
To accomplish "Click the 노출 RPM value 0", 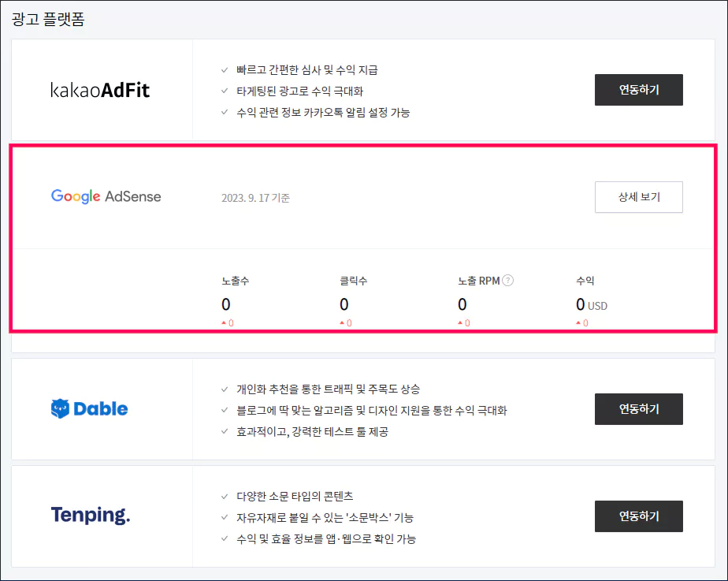I will [x=462, y=304].
